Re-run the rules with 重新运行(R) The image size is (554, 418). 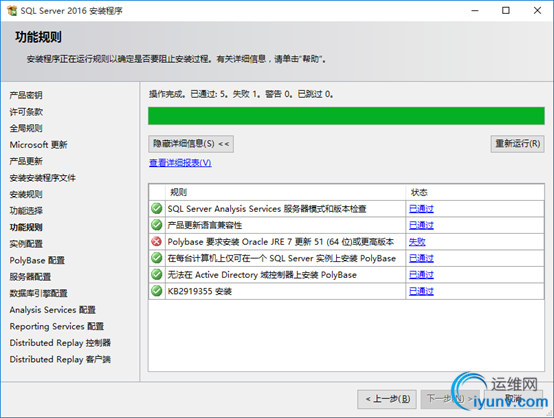[x=517, y=144]
